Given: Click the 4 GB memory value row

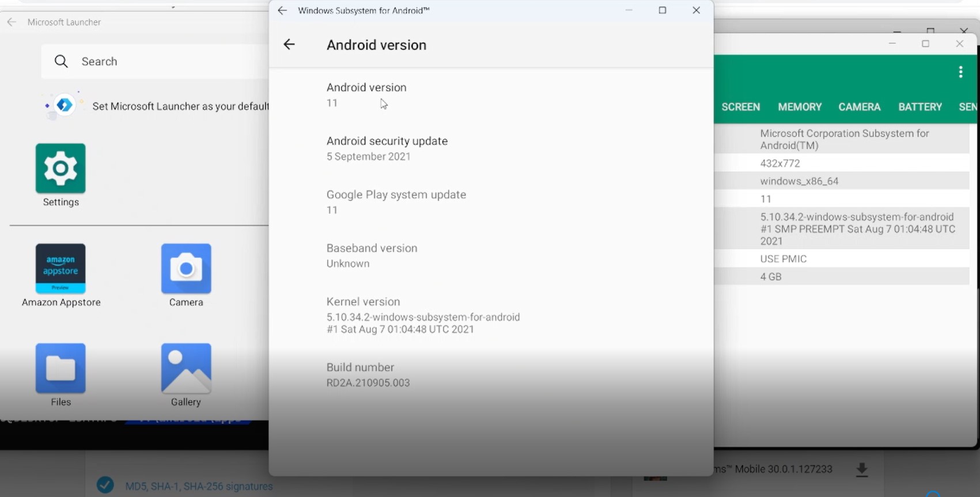Looking at the screenshot, I should point(842,276).
